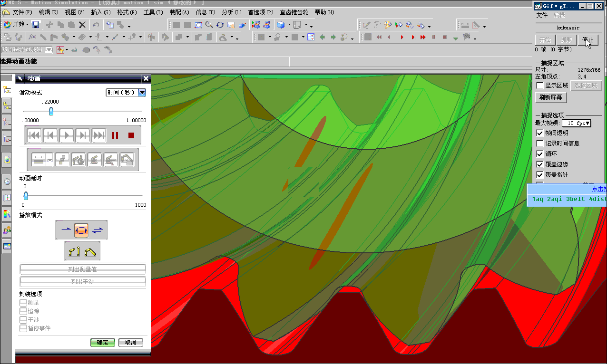Image resolution: width=607 pixels, height=364 pixels.
Task: Open the 文件 menu in the Gif window
Action: 542,15
